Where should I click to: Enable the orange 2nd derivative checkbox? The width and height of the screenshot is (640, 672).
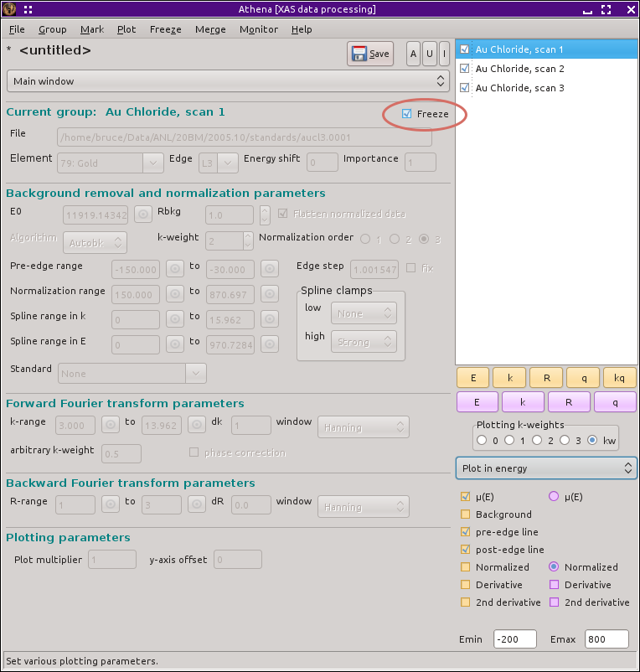click(x=465, y=602)
